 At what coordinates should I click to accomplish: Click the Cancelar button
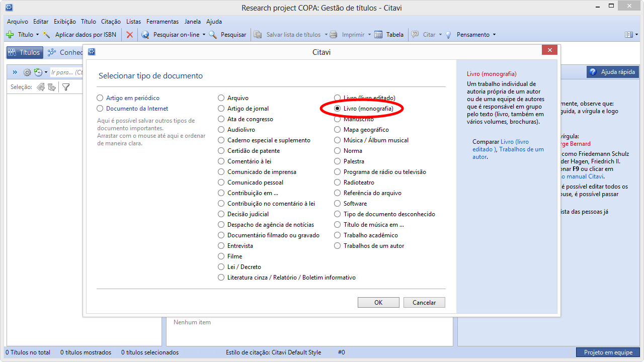coord(424,302)
